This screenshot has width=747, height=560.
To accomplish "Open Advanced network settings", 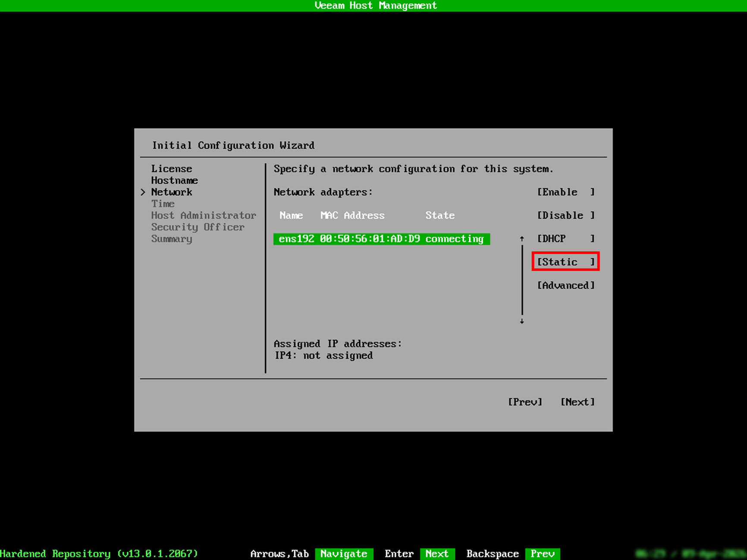I will coord(565,285).
